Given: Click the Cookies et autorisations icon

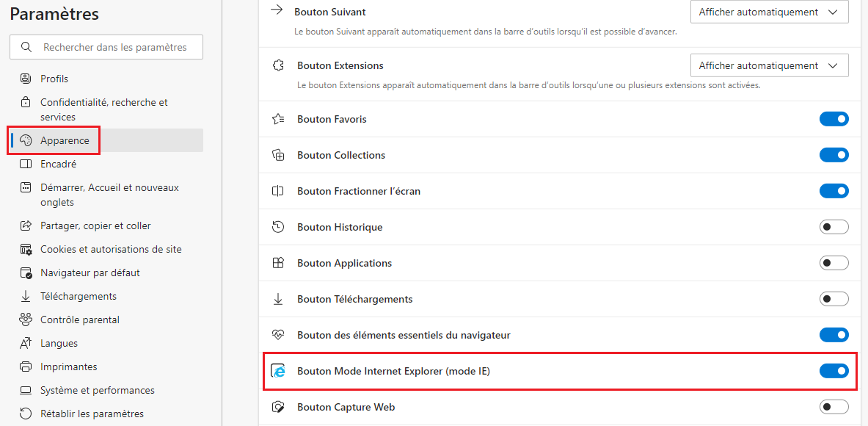Looking at the screenshot, I should pos(26,249).
